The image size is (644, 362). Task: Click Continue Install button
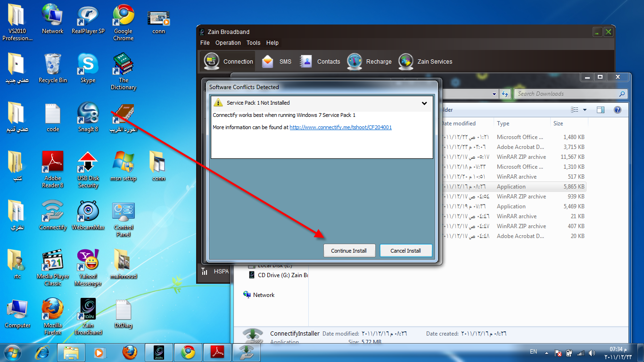(349, 251)
